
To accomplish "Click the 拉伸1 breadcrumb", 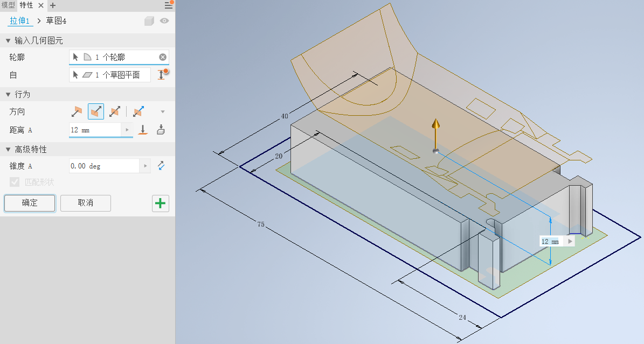I will (x=20, y=21).
